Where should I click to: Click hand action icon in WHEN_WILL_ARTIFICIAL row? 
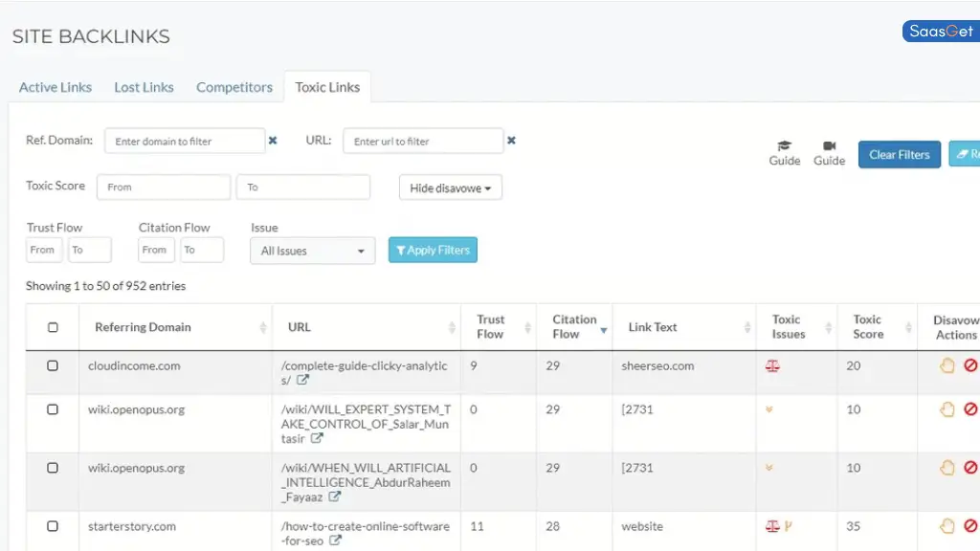[x=947, y=467]
